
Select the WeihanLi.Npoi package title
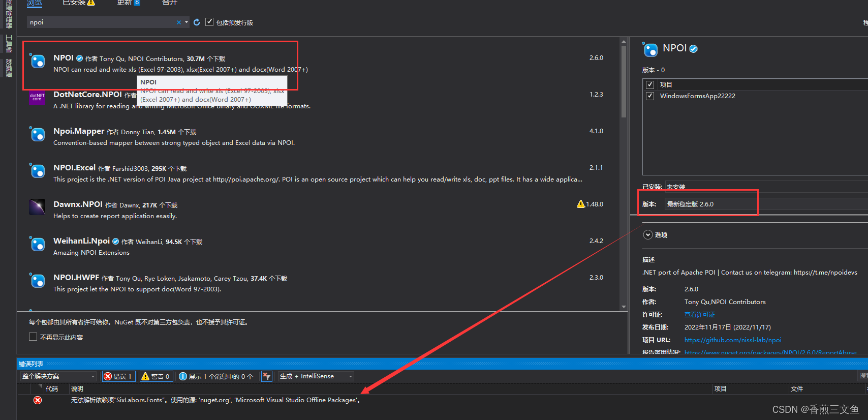(81, 241)
